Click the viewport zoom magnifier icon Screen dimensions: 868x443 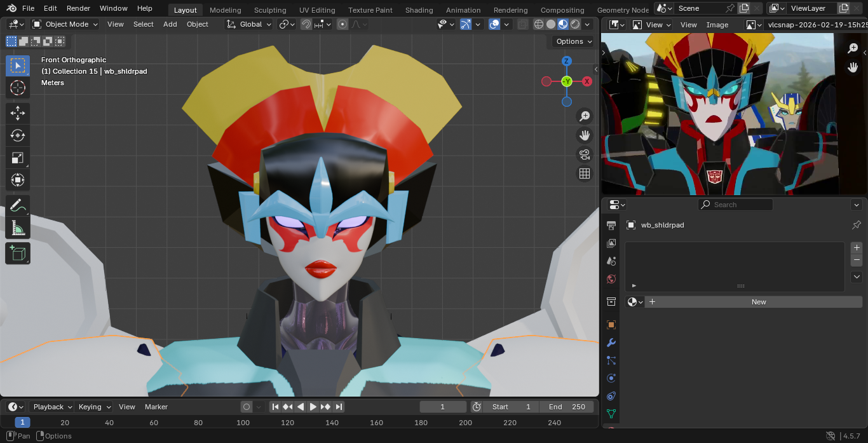point(585,116)
